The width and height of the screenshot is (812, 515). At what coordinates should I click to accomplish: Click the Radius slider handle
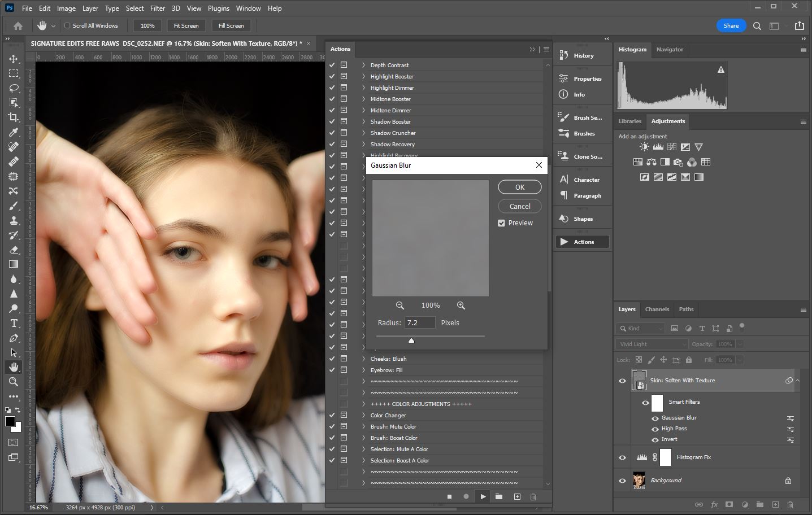411,341
